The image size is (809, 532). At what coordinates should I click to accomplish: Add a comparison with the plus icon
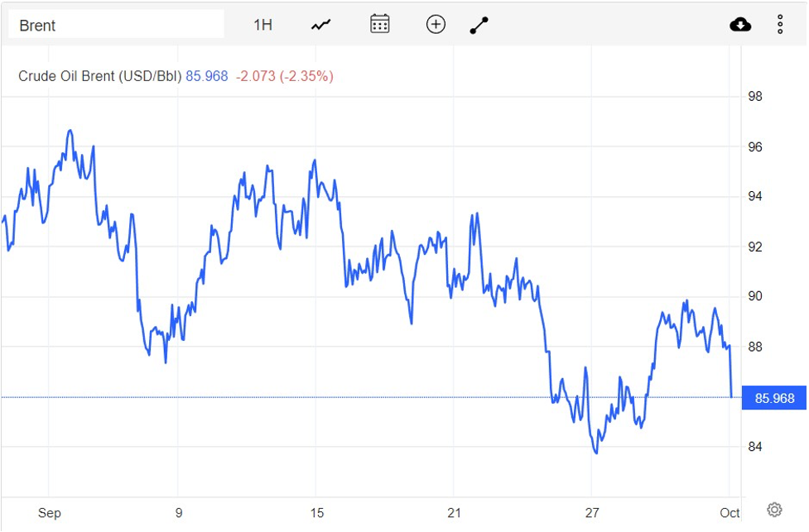point(436,25)
